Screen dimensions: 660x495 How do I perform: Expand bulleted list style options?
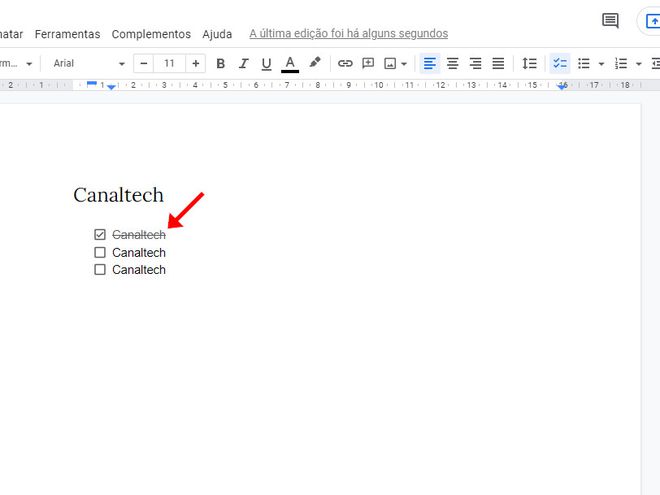[601, 64]
